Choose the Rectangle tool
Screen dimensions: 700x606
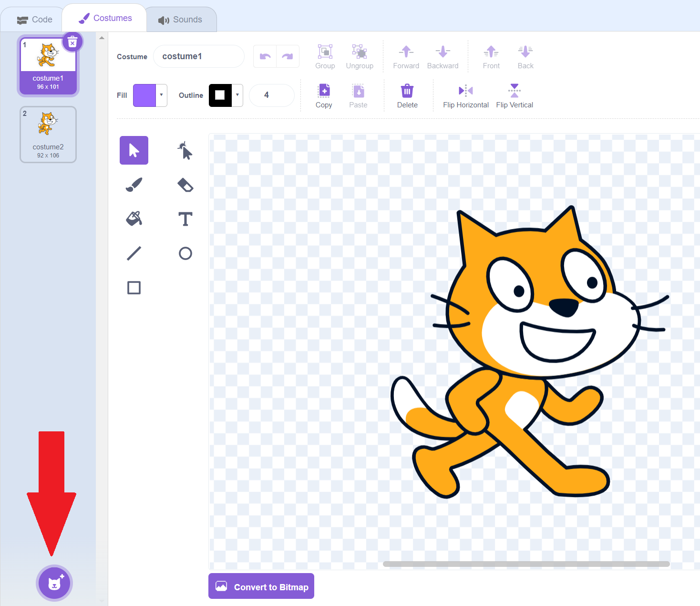coord(134,288)
